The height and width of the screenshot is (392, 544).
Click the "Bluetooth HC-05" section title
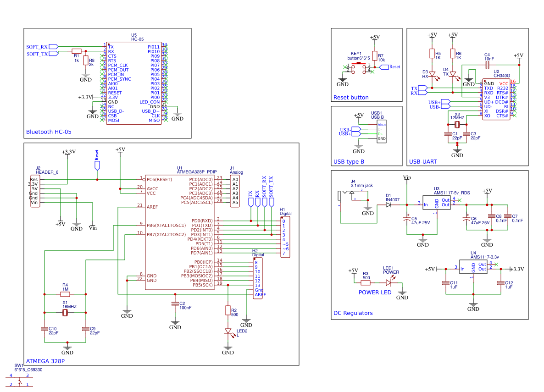tap(49, 132)
